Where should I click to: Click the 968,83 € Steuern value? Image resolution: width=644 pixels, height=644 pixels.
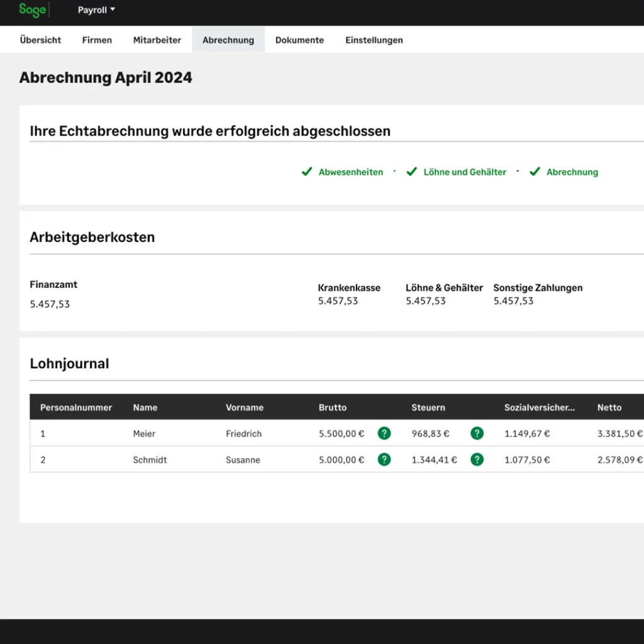430,434
